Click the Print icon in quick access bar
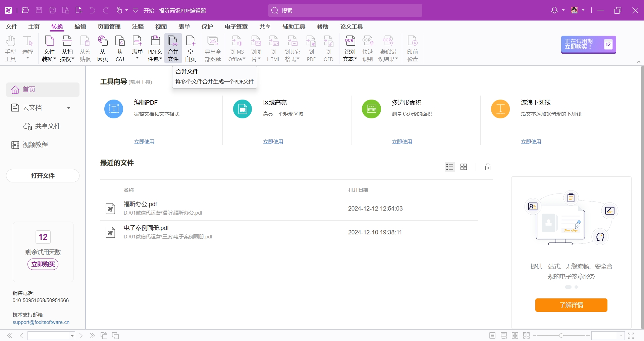The image size is (644, 341). (52, 10)
